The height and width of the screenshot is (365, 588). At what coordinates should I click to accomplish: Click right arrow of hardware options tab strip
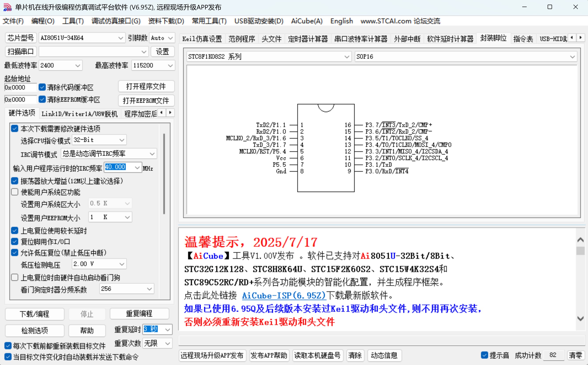[x=170, y=112]
